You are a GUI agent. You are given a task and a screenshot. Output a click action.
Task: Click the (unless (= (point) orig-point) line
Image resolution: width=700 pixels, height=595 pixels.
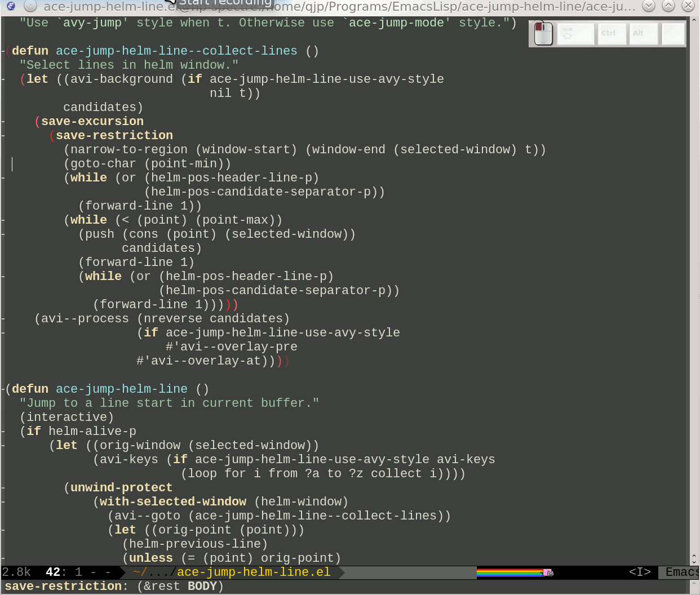232,558
